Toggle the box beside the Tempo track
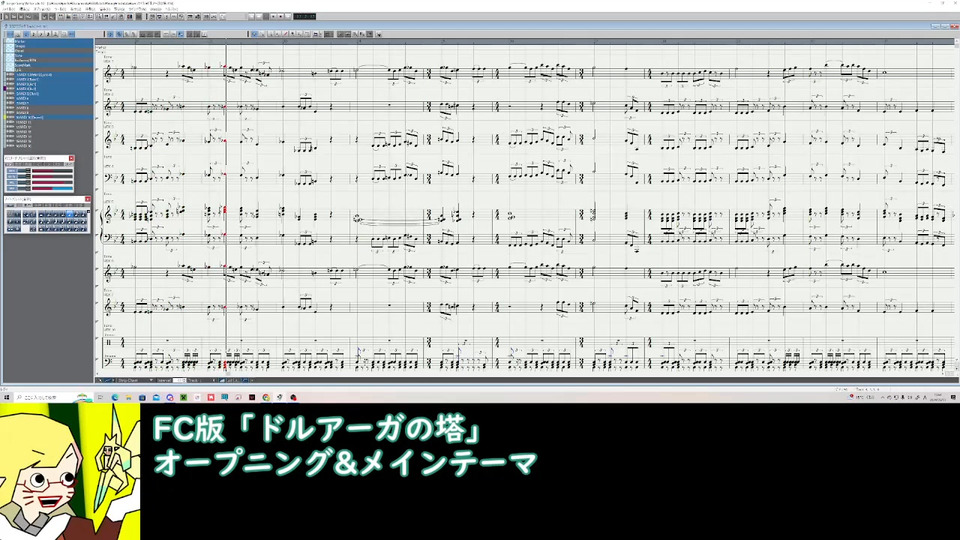Image resolution: width=960 pixels, height=540 pixels. pos(10,47)
